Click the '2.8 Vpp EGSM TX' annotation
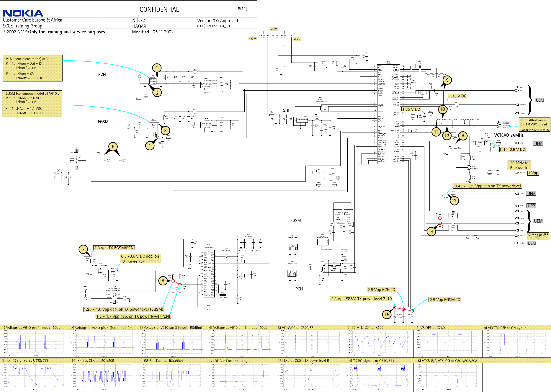This screenshot has height=392, width=551. (x=445, y=300)
